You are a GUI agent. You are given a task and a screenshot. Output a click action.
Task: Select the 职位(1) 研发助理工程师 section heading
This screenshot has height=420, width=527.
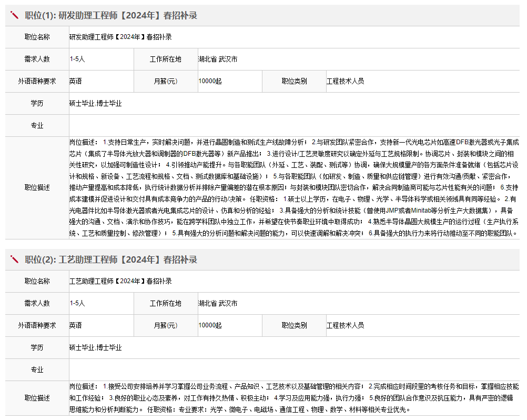(x=111, y=15)
